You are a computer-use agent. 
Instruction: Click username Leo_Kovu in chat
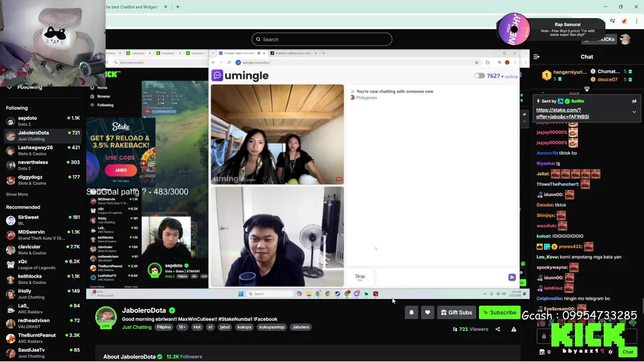tap(547, 257)
